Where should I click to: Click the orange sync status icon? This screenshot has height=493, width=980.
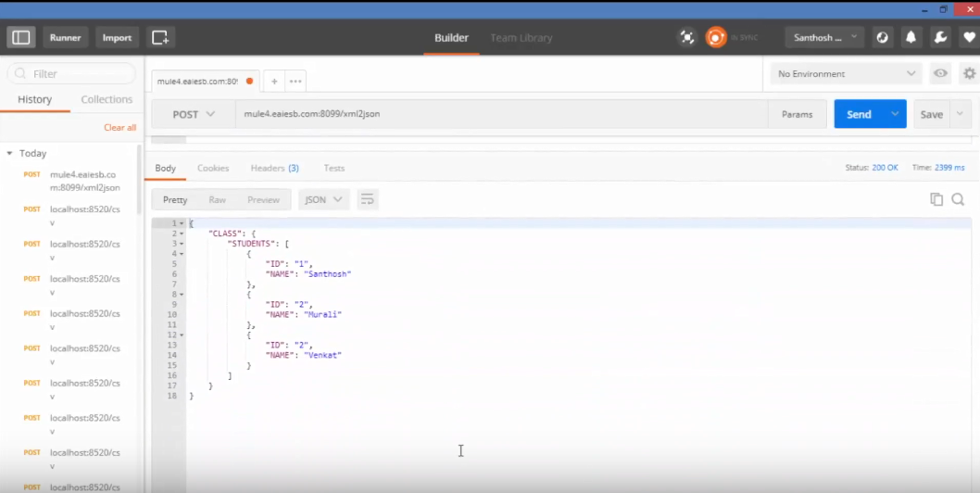(715, 38)
